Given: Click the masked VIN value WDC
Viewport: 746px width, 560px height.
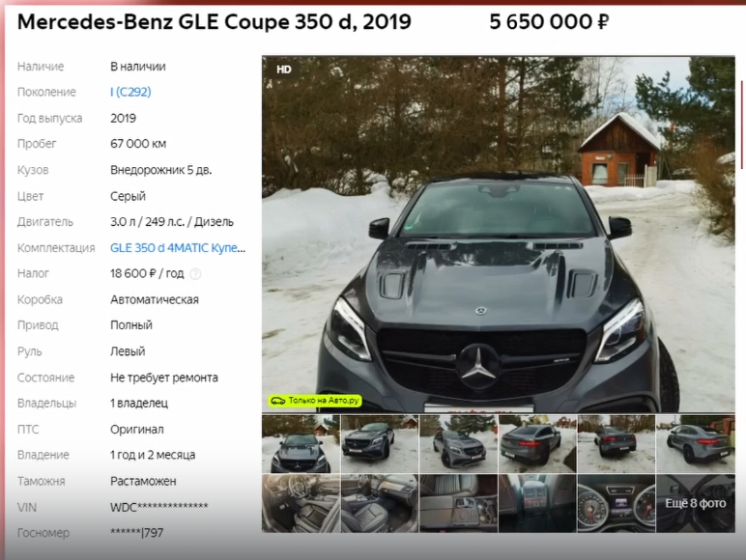Looking at the screenshot, I should (158, 507).
